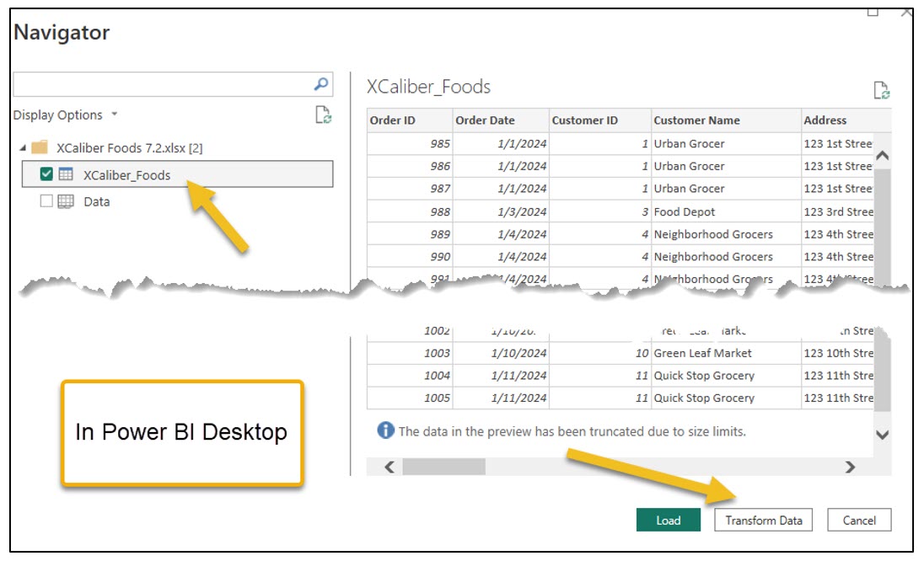Click the Address column header
Image resolution: width=924 pixels, height=561 pixels.
click(846, 120)
